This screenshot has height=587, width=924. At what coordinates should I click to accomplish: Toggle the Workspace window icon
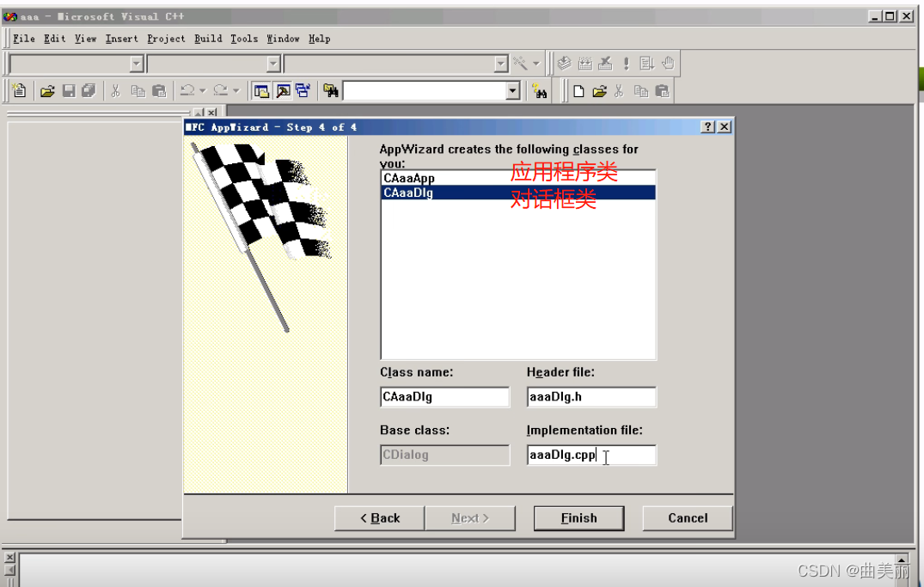click(261, 91)
